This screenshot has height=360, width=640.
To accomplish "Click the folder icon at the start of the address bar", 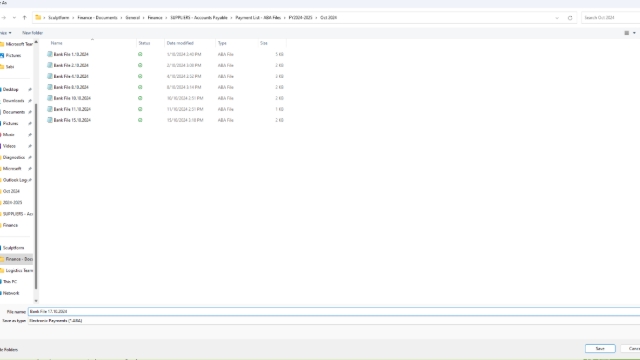I will 38,18.
